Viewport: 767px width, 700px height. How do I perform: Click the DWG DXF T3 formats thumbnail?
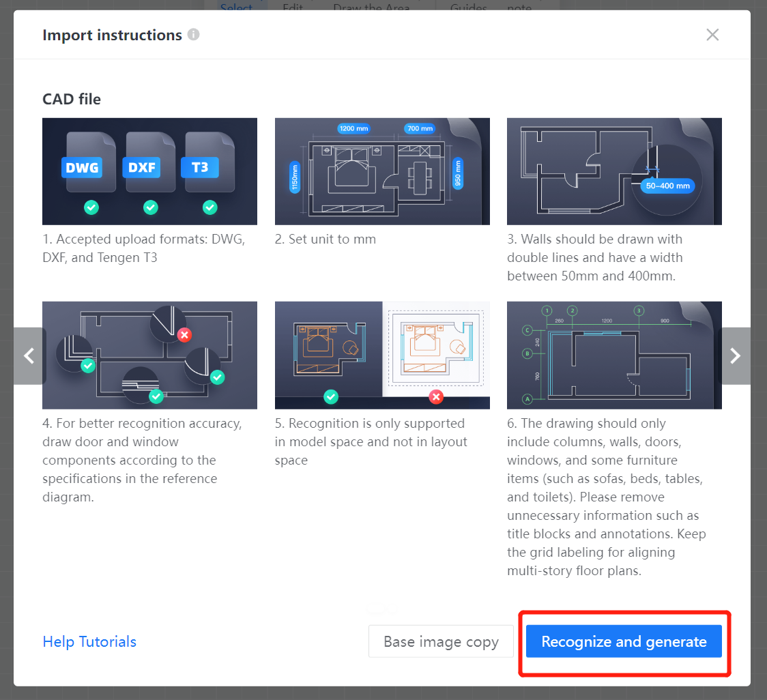click(149, 171)
